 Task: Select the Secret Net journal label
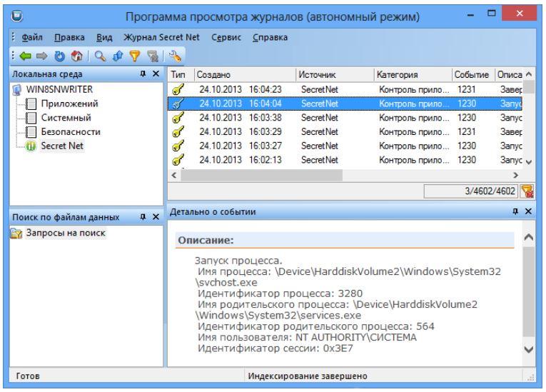62,146
